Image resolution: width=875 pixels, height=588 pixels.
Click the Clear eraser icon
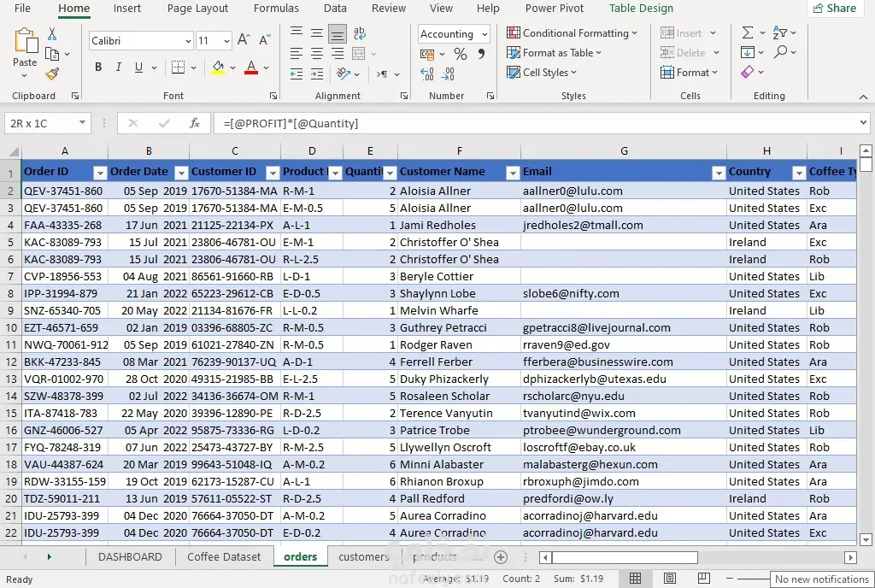tap(747, 72)
